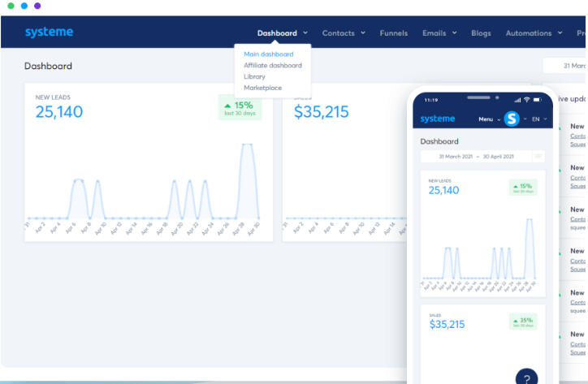This screenshot has height=384, width=588.
Task: Open the mobile Menu dropdown
Action: click(x=488, y=119)
